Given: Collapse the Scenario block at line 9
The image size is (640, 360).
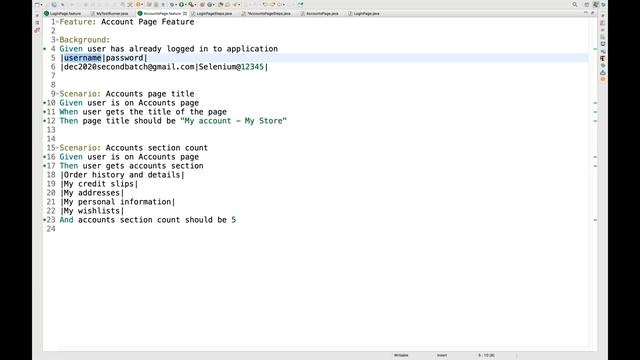Looking at the screenshot, I should click(x=58, y=94).
